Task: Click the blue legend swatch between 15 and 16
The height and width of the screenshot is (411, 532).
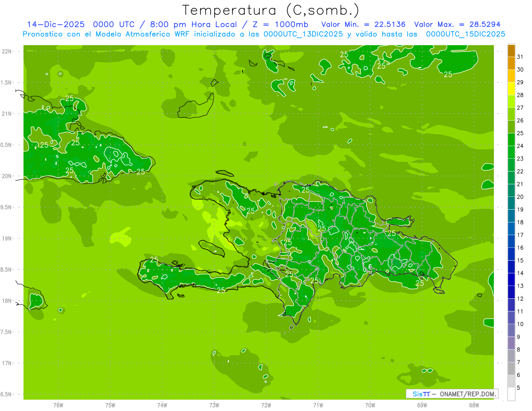Action: [x=511, y=254]
